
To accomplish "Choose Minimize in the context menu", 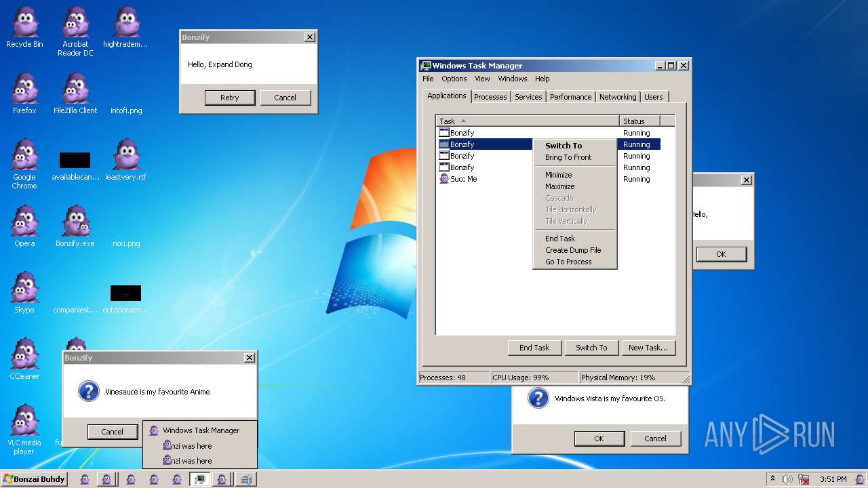I will click(575, 175).
